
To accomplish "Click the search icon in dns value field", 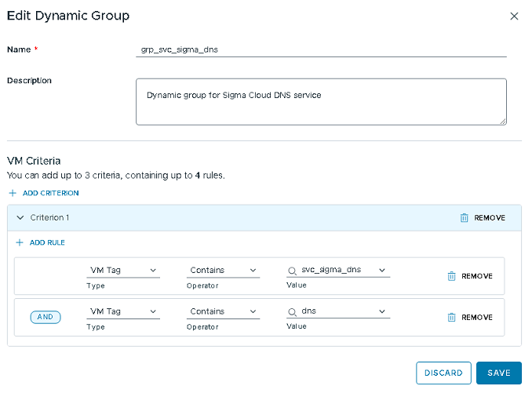I will click(293, 311).
